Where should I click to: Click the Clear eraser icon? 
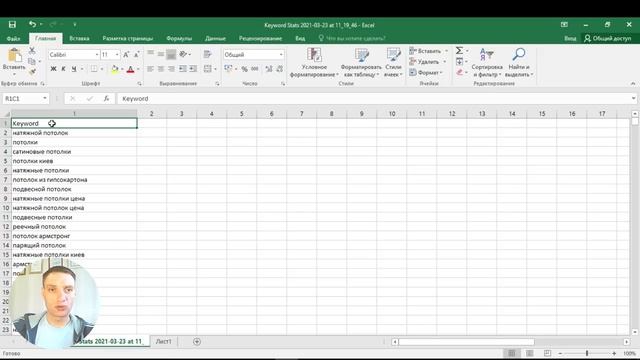point(459,72)
